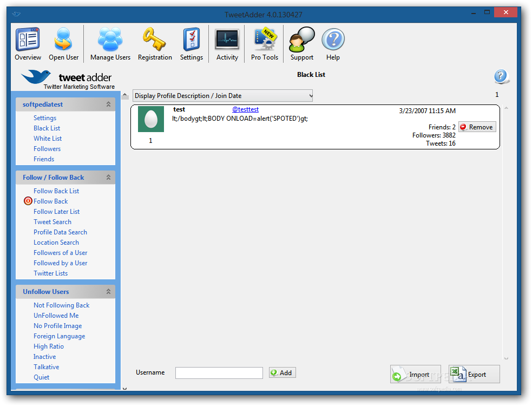Open the Talkative filter

46,367
